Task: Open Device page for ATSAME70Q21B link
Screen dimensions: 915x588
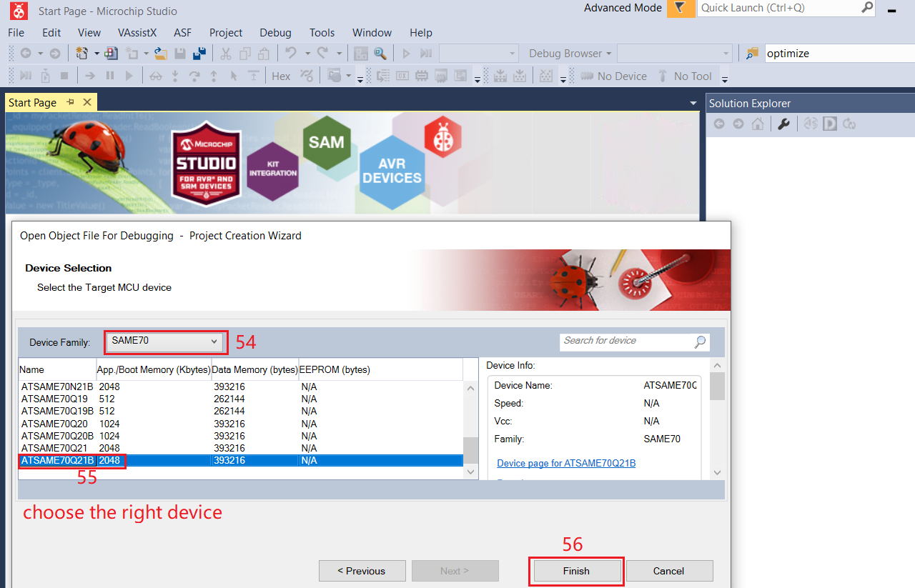Action: click(566, 464)
